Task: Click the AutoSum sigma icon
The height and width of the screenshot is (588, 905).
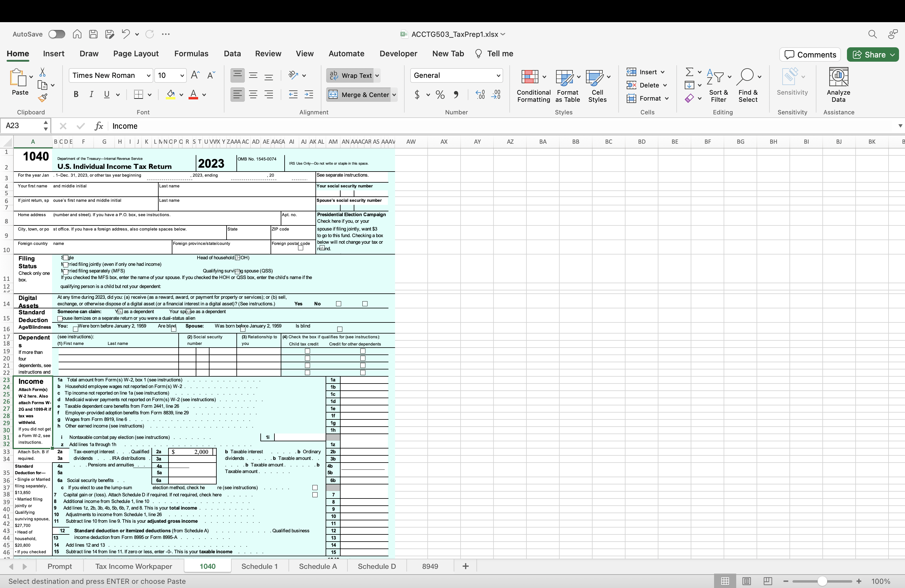Action: 689,72
